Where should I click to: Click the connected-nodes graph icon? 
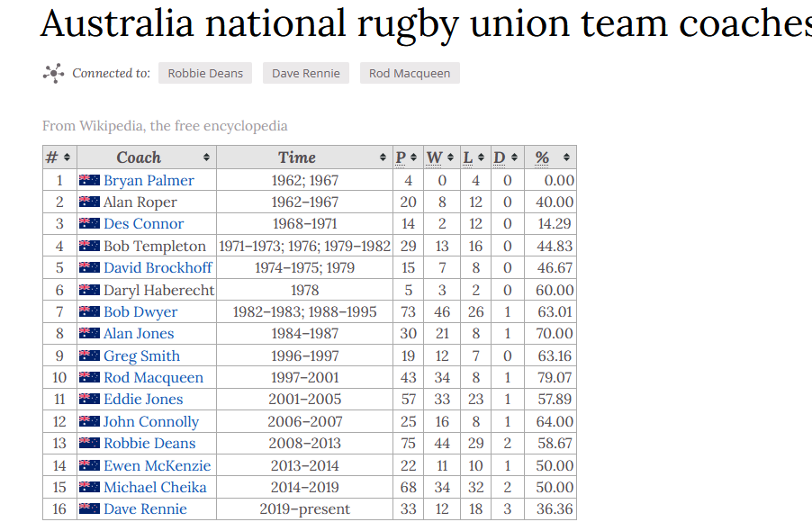coord(53,73)
